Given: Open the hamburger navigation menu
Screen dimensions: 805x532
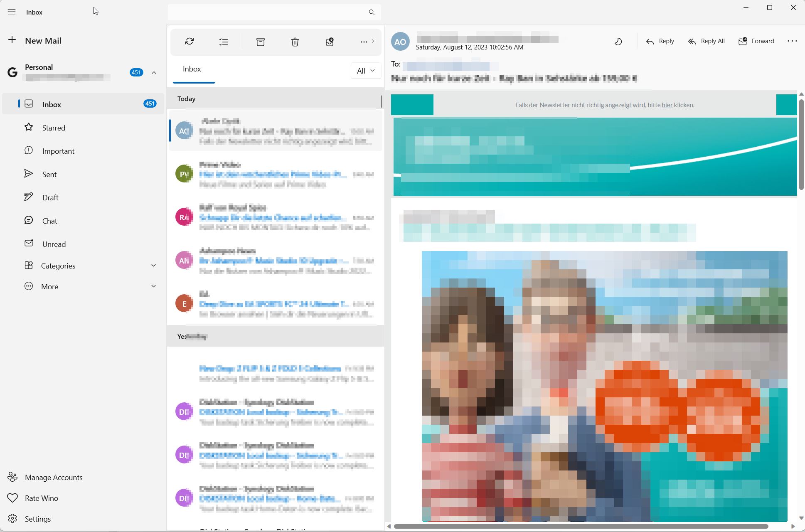Looking at the screenshot, I should (x=12, y=12).
